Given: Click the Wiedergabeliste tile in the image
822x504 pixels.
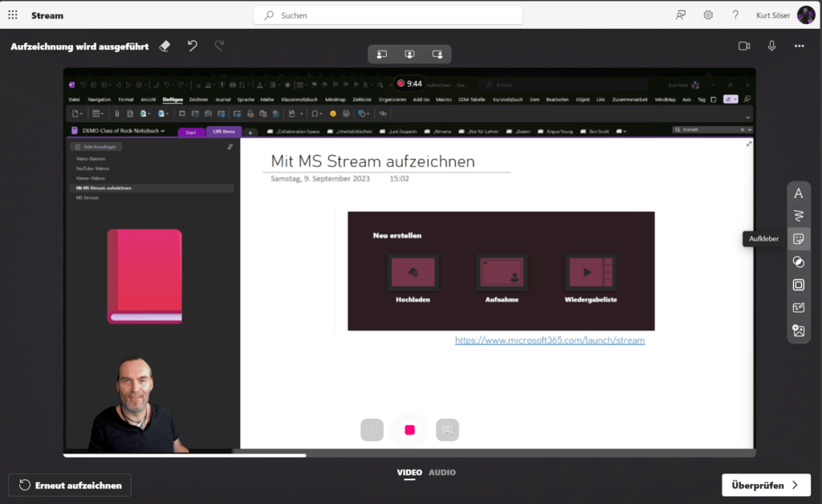Looking at the screenshot, I should (x=591, y=278).
